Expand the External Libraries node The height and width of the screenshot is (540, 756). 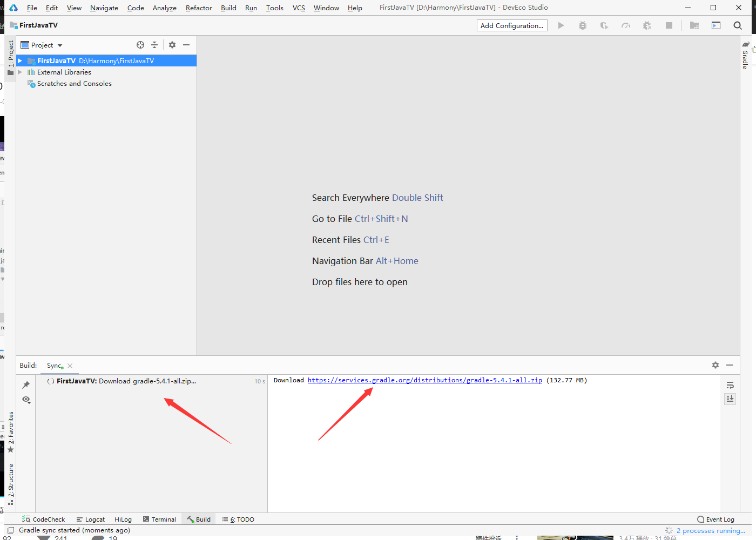[x=20, y=72]
